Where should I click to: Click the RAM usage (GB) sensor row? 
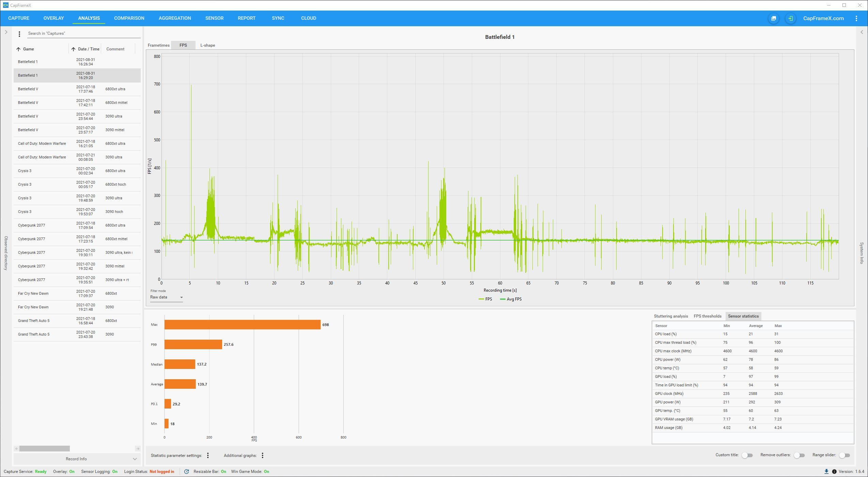[x=753, y=428]
